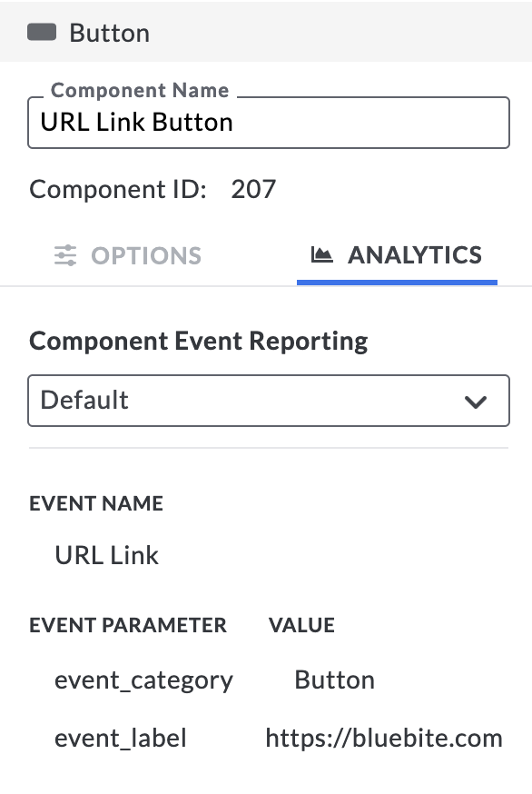Click the 'Button' value of event_category
The height and width of the screenshot is (794, 532).
(x=335, y=680)
